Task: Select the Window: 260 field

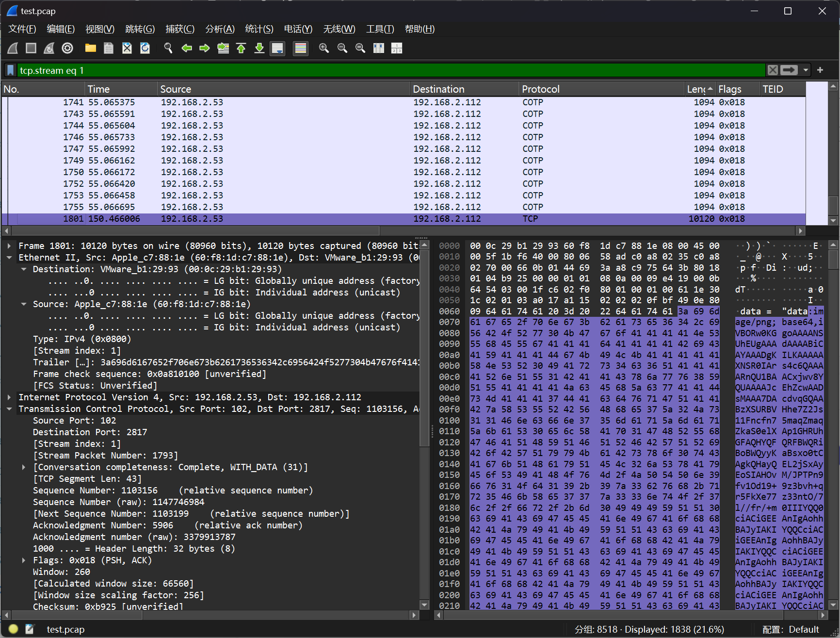Action: pyautogui.click(x=62, y=572)
